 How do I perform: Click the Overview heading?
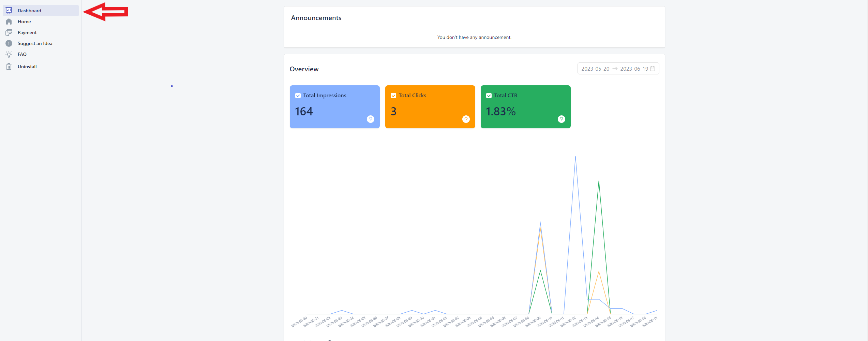coord(304,69)
